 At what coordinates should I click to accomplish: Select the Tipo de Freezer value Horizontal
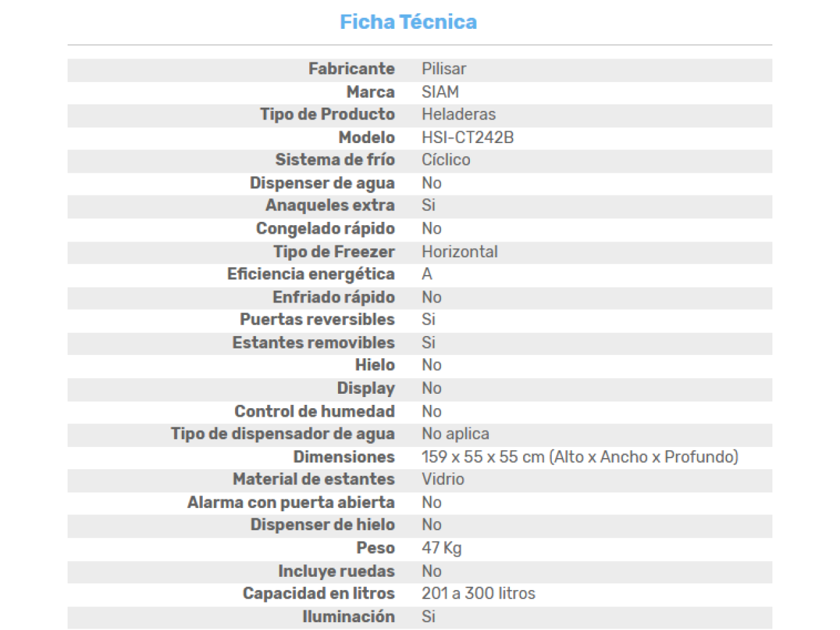pos(460,251)
